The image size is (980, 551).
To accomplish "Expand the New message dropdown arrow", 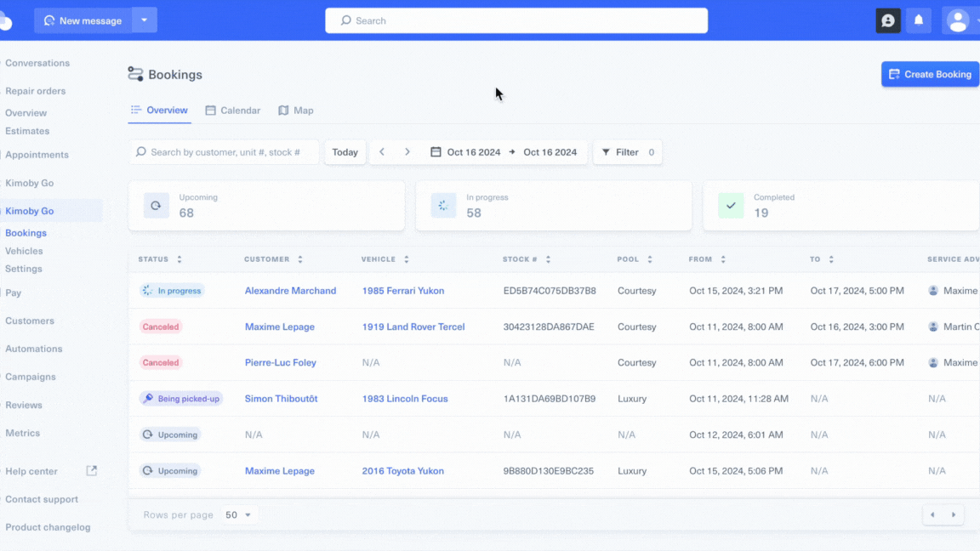I will point(145,20).
